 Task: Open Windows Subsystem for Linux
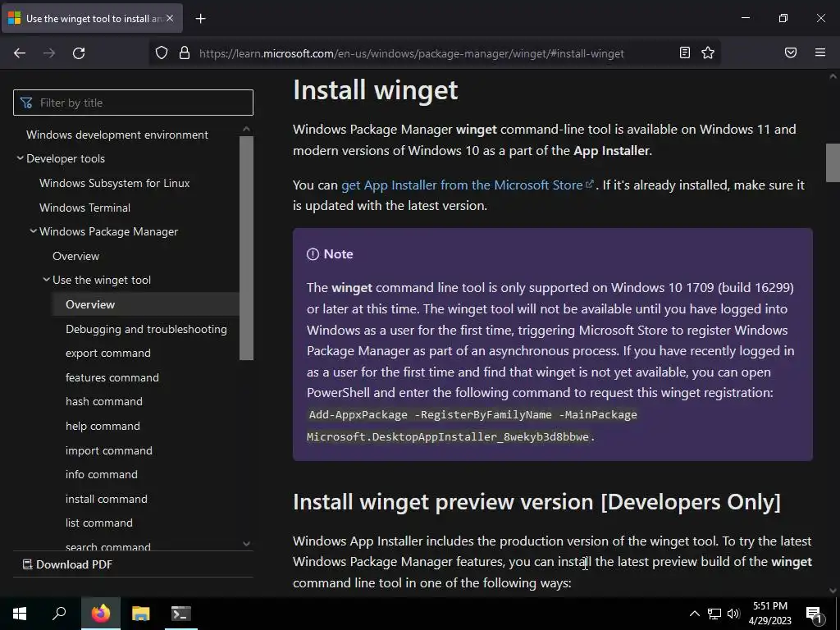point(115,183)
